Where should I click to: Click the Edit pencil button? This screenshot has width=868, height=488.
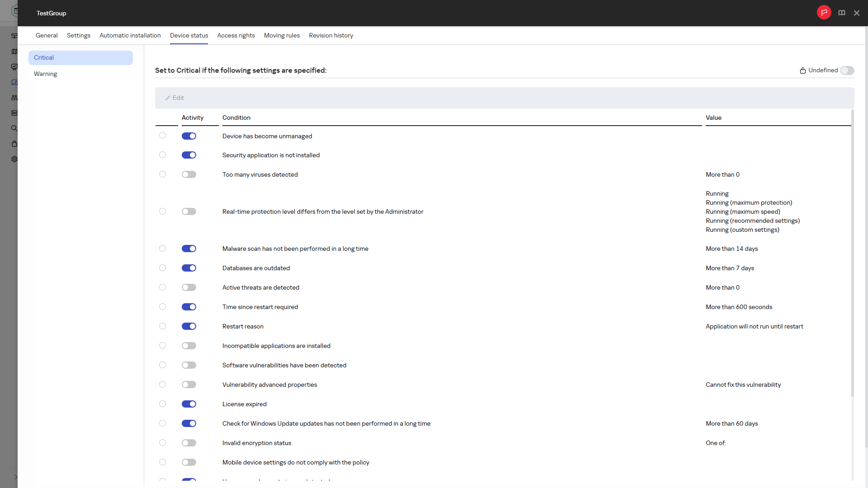tap(175, 98)
